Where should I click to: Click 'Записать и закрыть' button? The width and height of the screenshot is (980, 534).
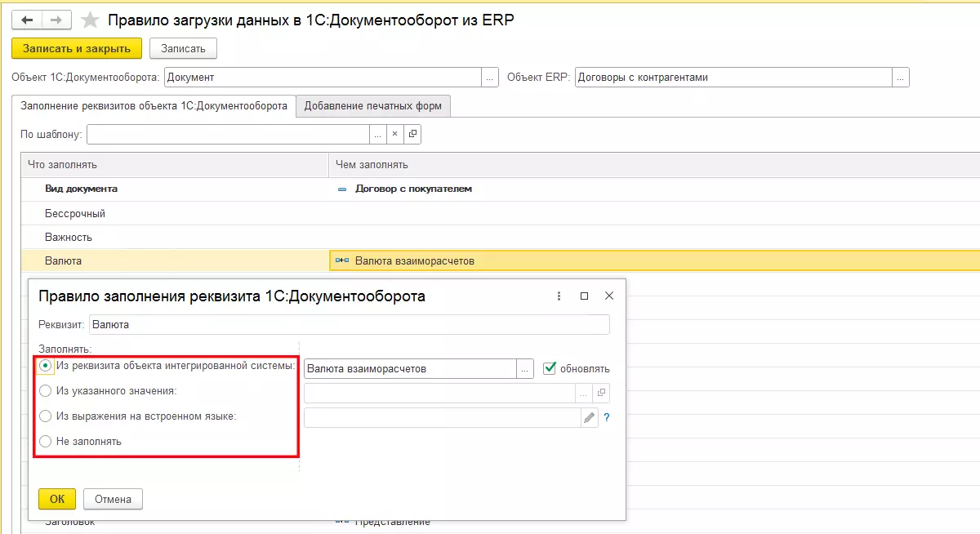77,48
